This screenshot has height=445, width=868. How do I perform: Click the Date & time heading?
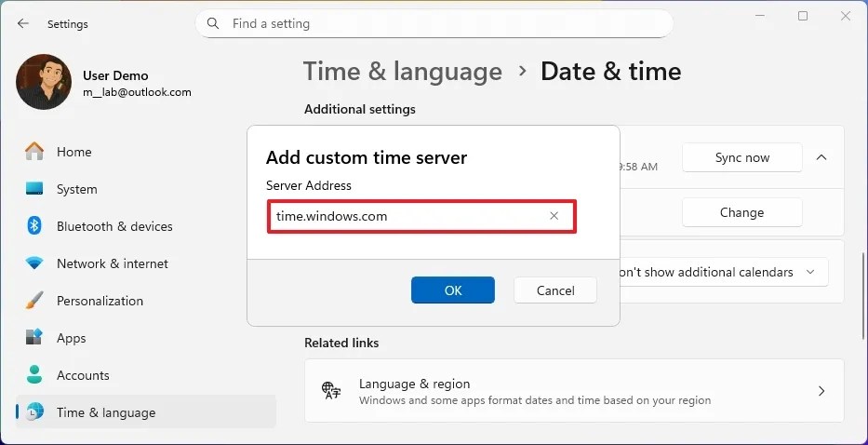[x=610, y=72]
